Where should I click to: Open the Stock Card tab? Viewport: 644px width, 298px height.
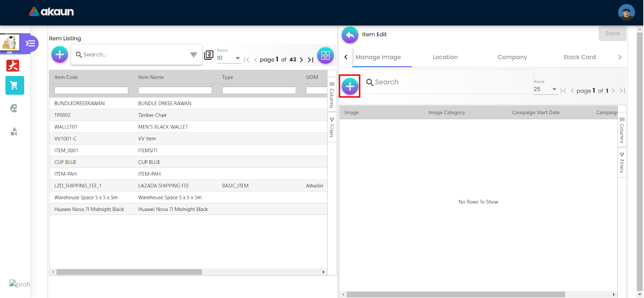tap(579, 57)
